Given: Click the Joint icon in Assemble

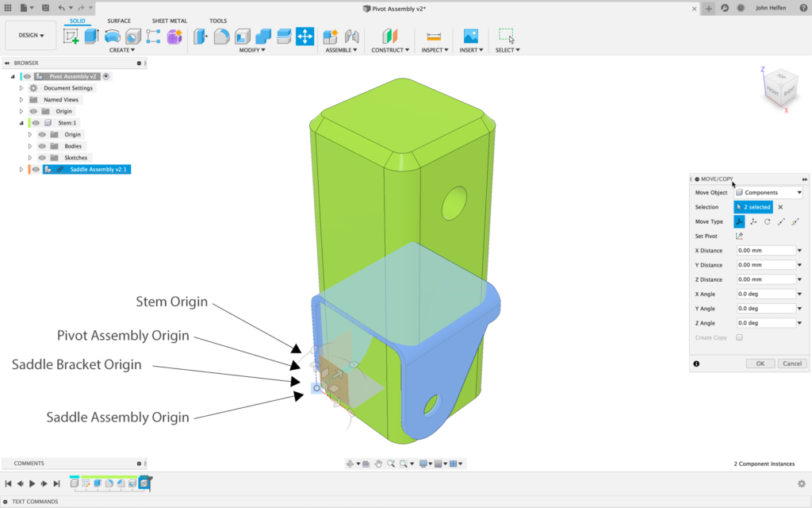Looking at the screenshot, I should pos(351,36).
